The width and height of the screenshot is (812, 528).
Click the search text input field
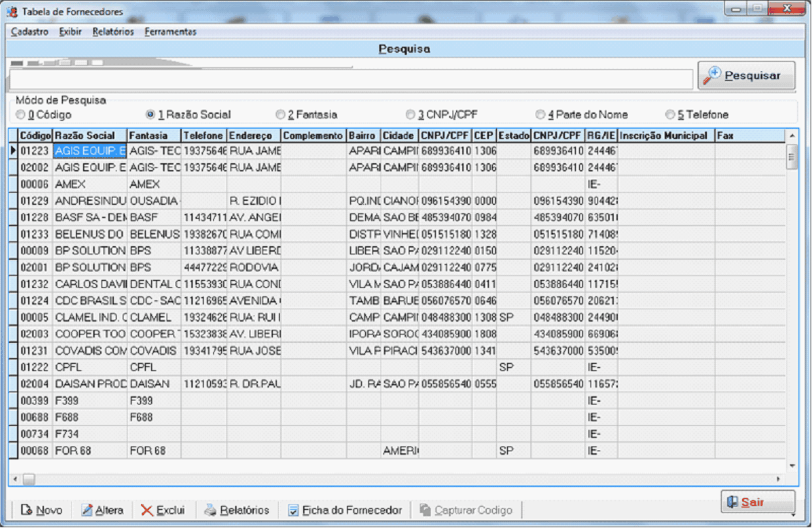tap(350, 80)
